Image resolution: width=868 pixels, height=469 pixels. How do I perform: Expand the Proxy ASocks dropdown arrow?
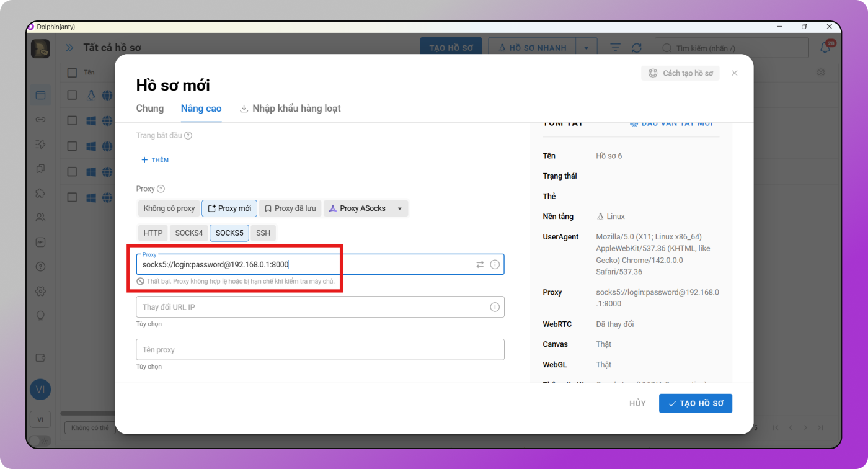400,208
